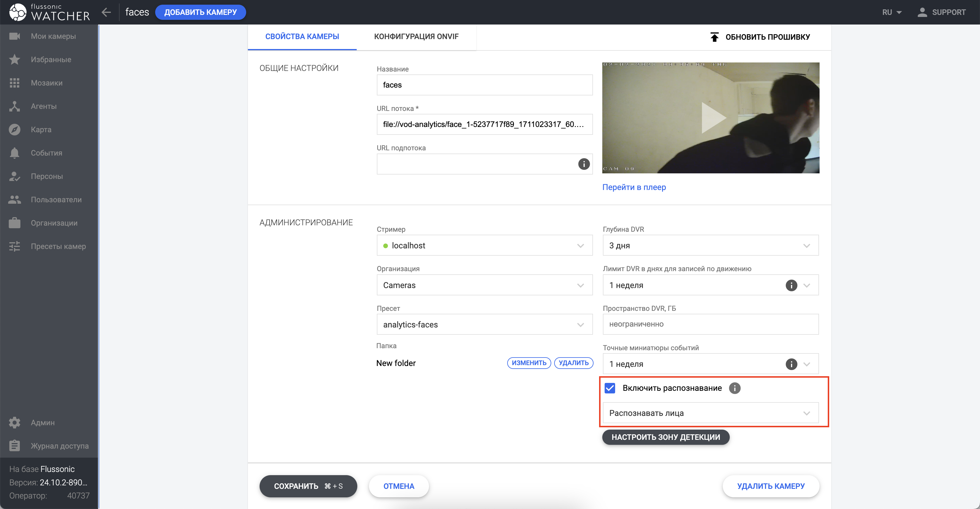Open Мозаики grid icon in sidebar
Image resolution: width=980 pixels, height=509 pixels.
coord(15,83)
